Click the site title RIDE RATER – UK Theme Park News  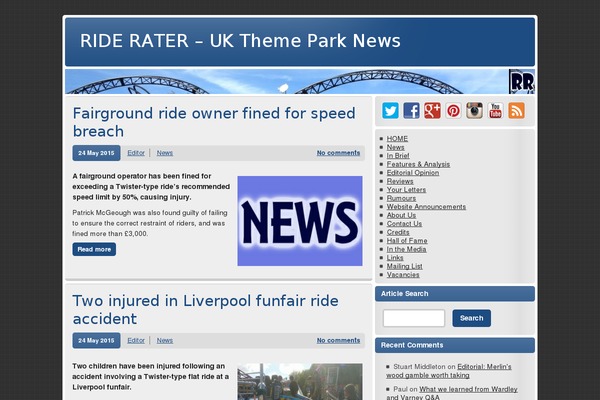point(240,41)
